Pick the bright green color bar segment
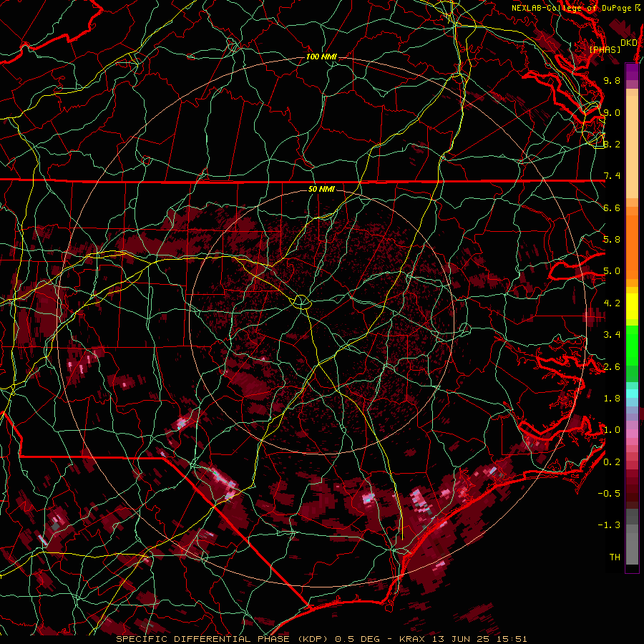The width and height of the screenshot is (644, 644). pyautogui.click(x=632, y=345)
